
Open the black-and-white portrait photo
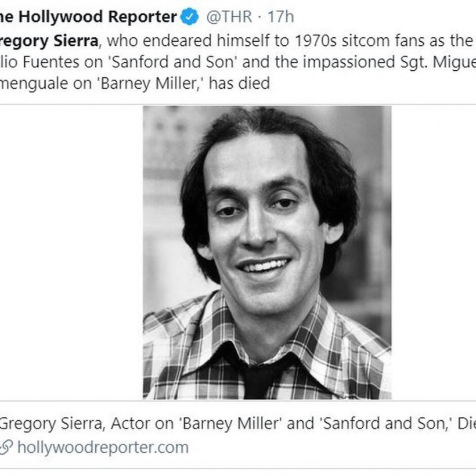266,252
